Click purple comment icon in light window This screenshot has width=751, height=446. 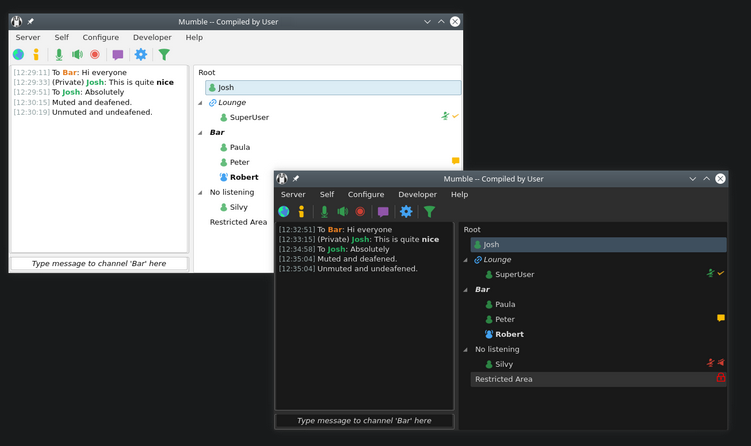pyautogui.click(x=118, y=55)
